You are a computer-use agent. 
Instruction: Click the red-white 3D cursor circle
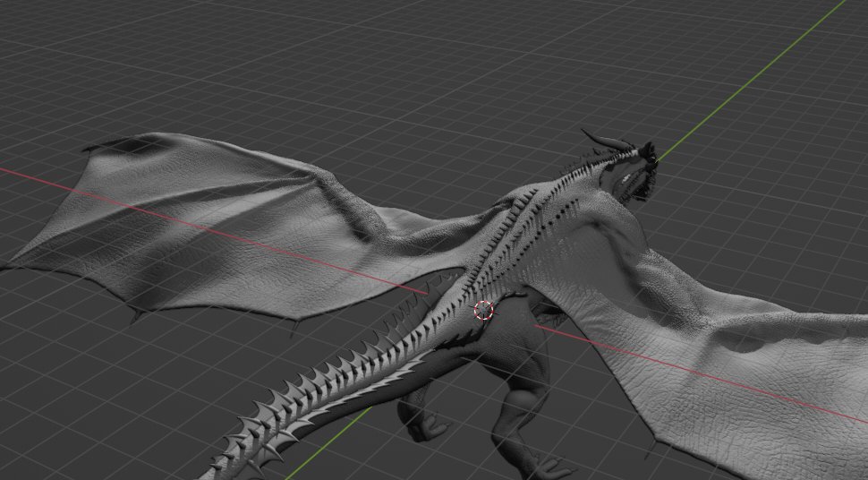point(483,311)
